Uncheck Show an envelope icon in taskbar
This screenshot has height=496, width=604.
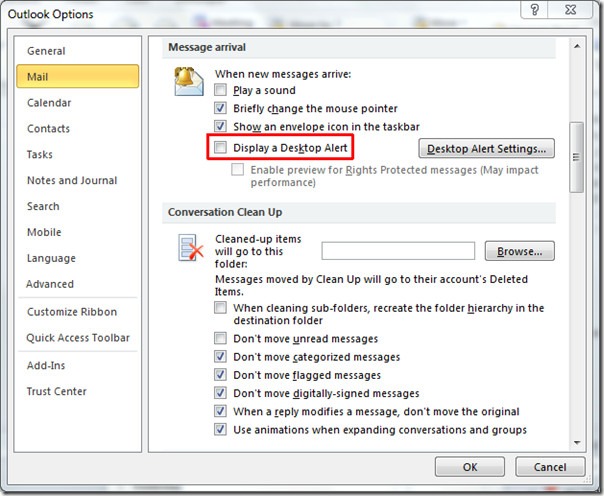221,126
